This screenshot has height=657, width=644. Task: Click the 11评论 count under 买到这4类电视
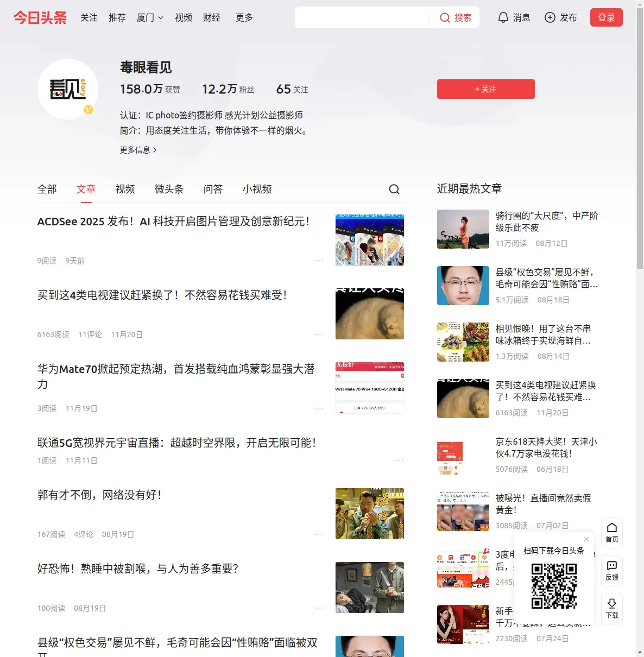pos(90,334)
